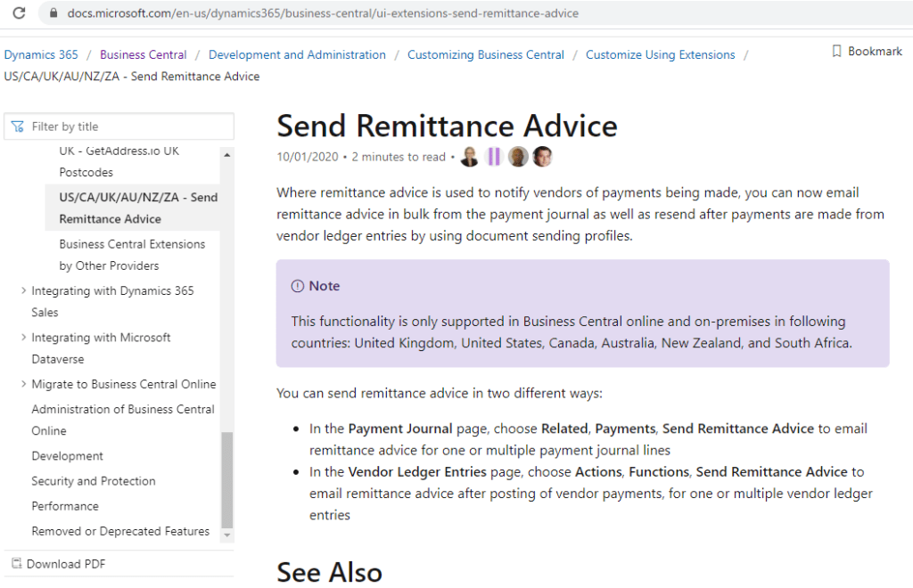This screenshot has height=588, width=913.
Task: Open the Dynamics 365 breadcrumb link
Action: click(41, 54)
